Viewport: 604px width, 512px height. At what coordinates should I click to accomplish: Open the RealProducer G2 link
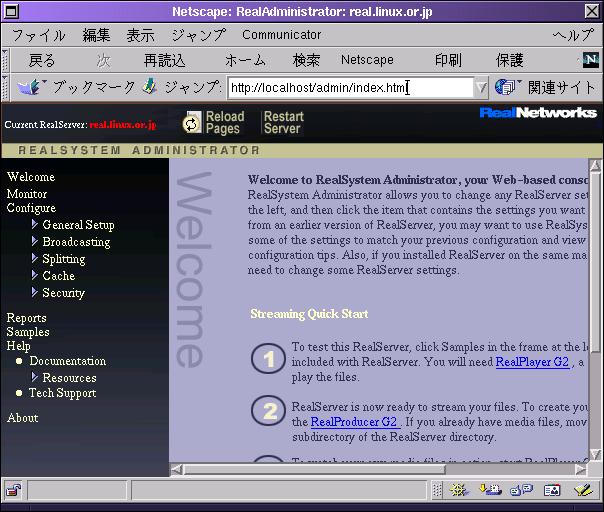pos(354,422)
